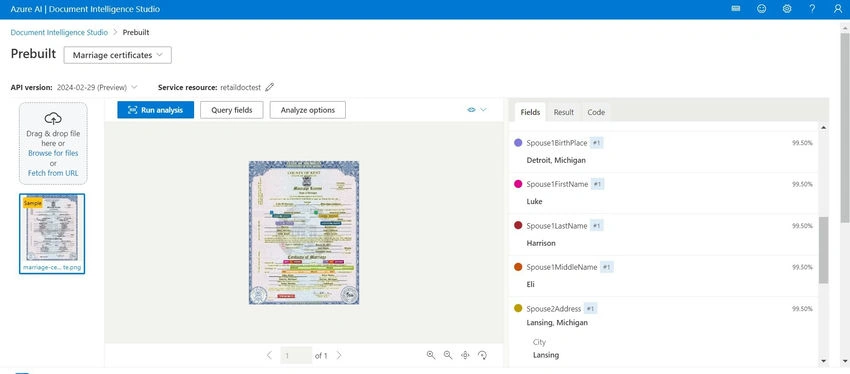Image resolution: width=850 pixels, height=374 pixels.
Task: Click the Query fields button
Action: [231, 109]
